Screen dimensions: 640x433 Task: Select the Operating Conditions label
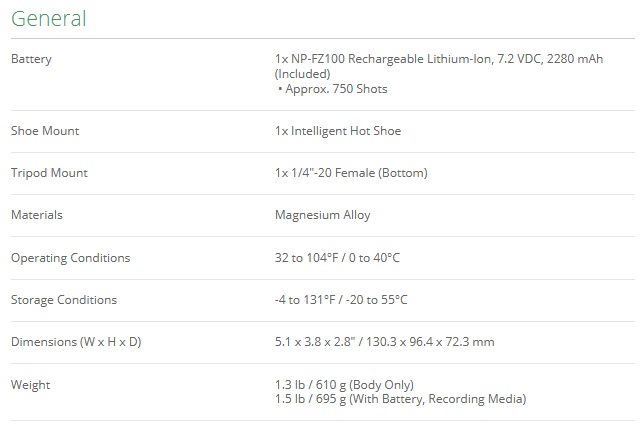click(x=71, y=258)
